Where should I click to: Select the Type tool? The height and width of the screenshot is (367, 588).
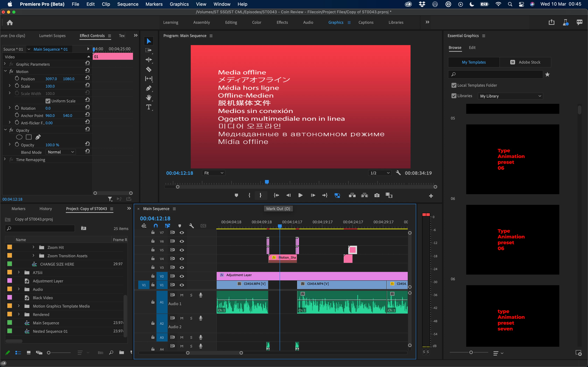(x=149, y=107)
